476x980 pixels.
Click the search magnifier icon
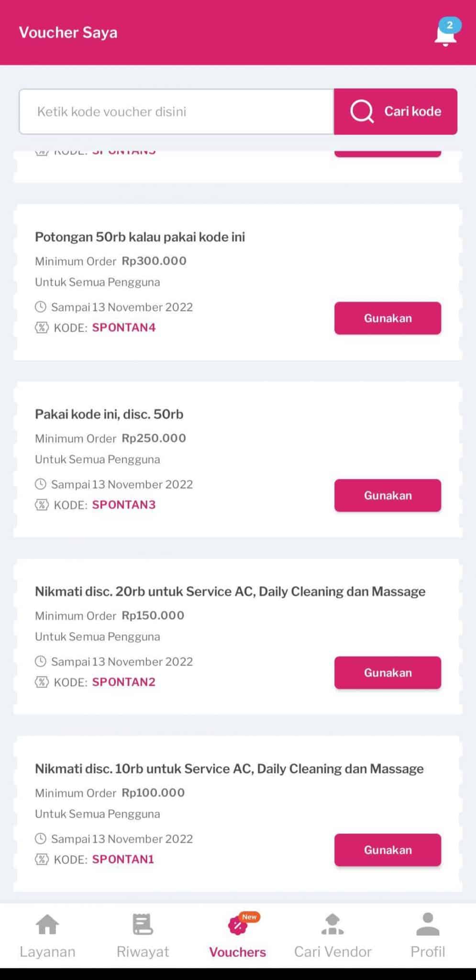pyautogui.click(x=362, y=111)
